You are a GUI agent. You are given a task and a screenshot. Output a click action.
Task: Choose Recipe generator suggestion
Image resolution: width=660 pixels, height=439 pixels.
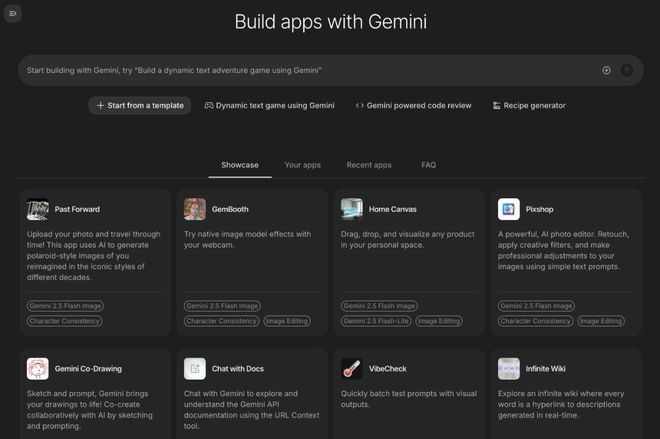tap(529, 106)
